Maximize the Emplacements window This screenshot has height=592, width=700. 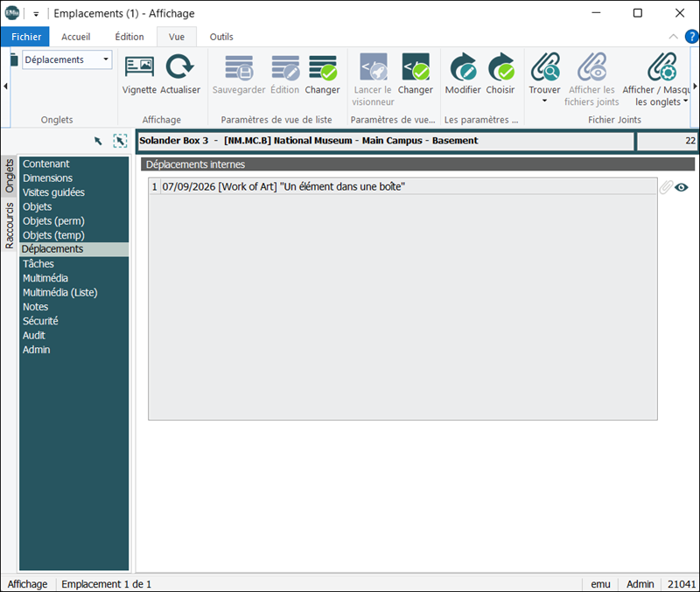[x=638, y=13]
